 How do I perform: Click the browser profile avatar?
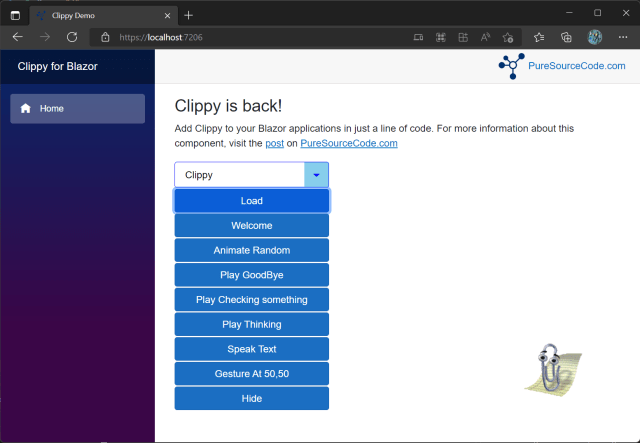coord(595,37)
